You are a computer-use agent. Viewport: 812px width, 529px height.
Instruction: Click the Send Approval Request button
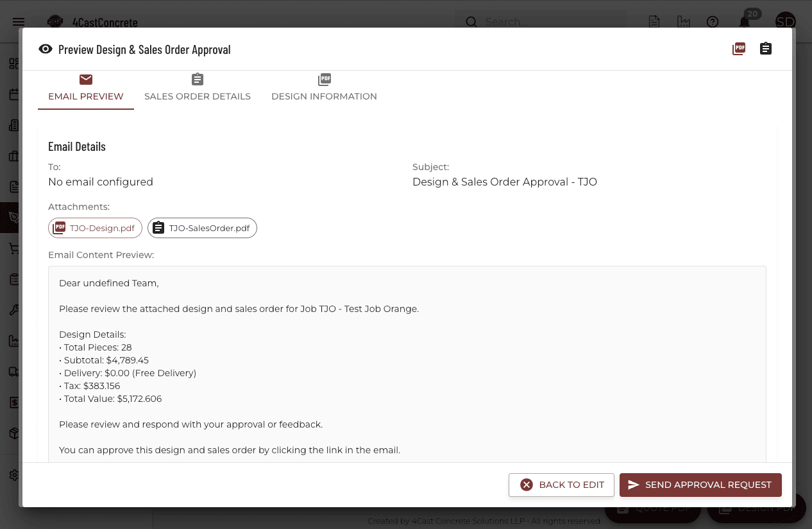coord(700,485)
